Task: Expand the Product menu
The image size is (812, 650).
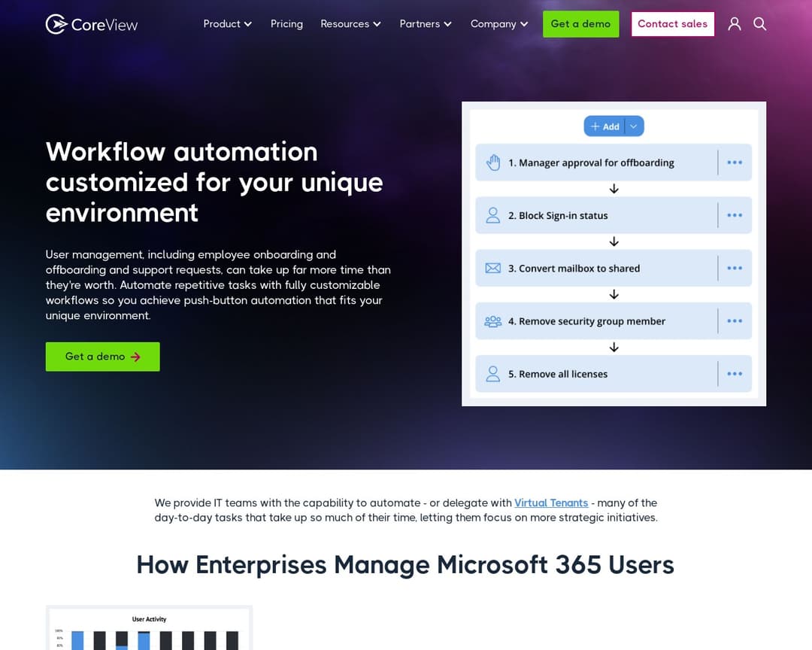Action: click(x=227, y=24)
